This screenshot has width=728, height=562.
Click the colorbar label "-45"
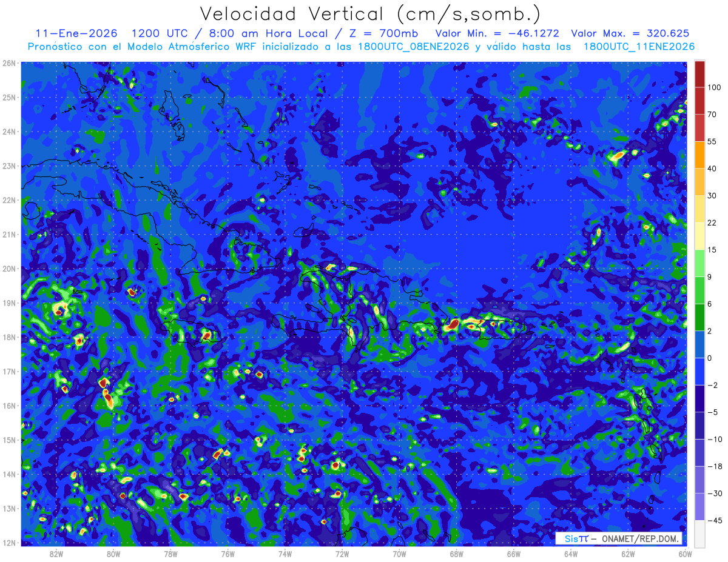[714, 520]
